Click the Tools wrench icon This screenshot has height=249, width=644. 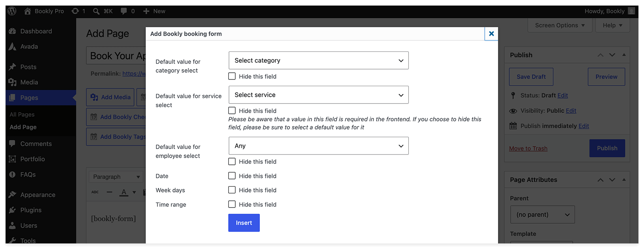click(x=13, y=240)
